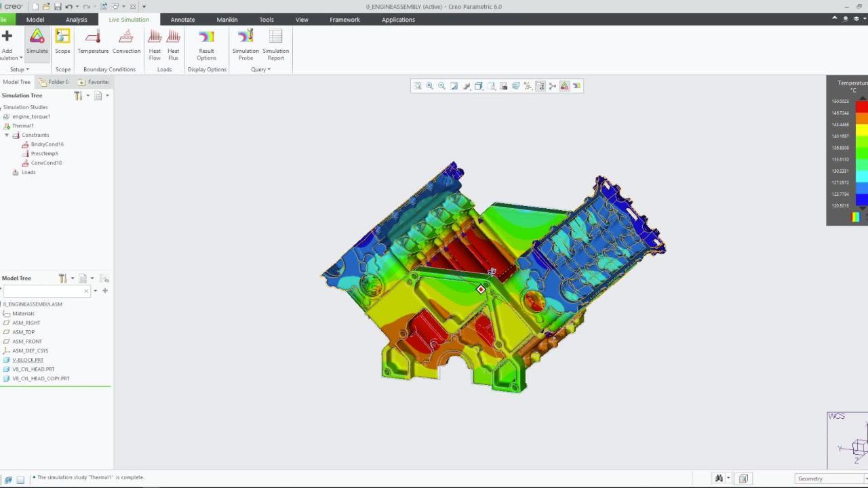
Task: Click the Find binoculars icon in status bar
Action: pos(719,479)
